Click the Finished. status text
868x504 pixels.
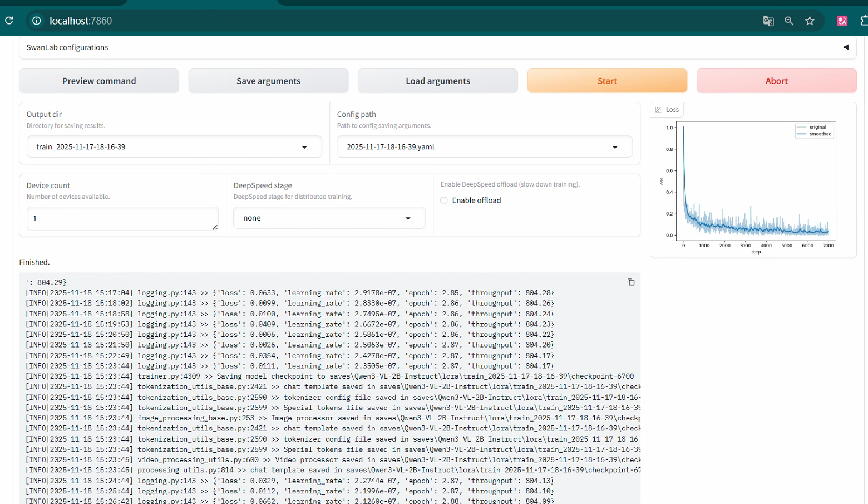[34, 262]
